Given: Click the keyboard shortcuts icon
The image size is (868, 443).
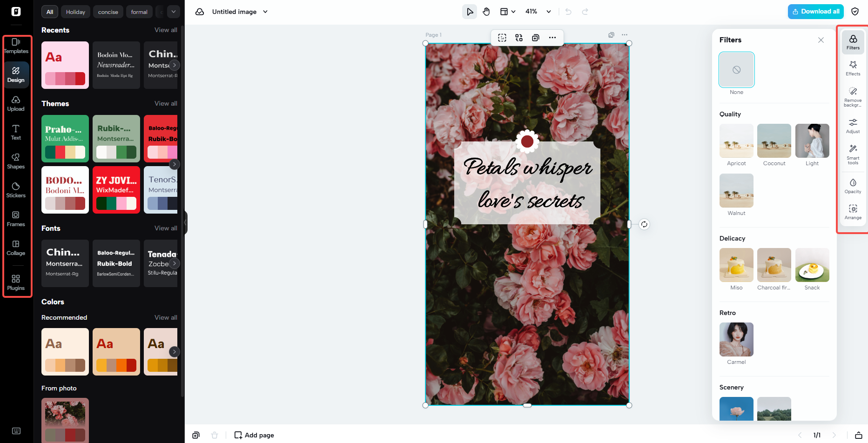Looking at the screenshot, I should tap(16, 431).
